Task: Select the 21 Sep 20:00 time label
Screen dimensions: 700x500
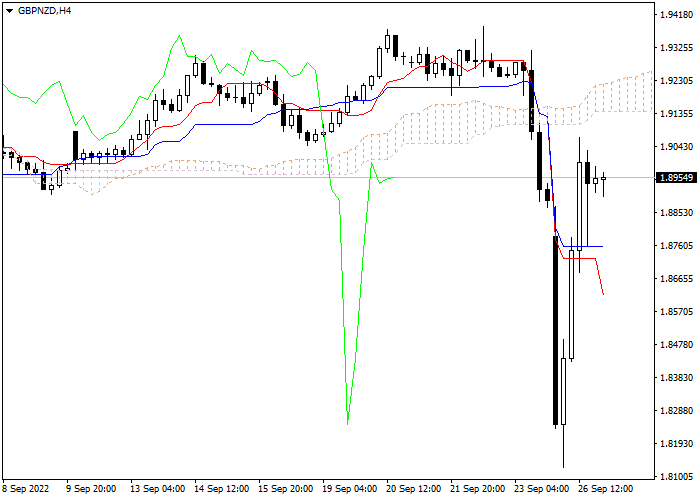Action: pos(478,489)
